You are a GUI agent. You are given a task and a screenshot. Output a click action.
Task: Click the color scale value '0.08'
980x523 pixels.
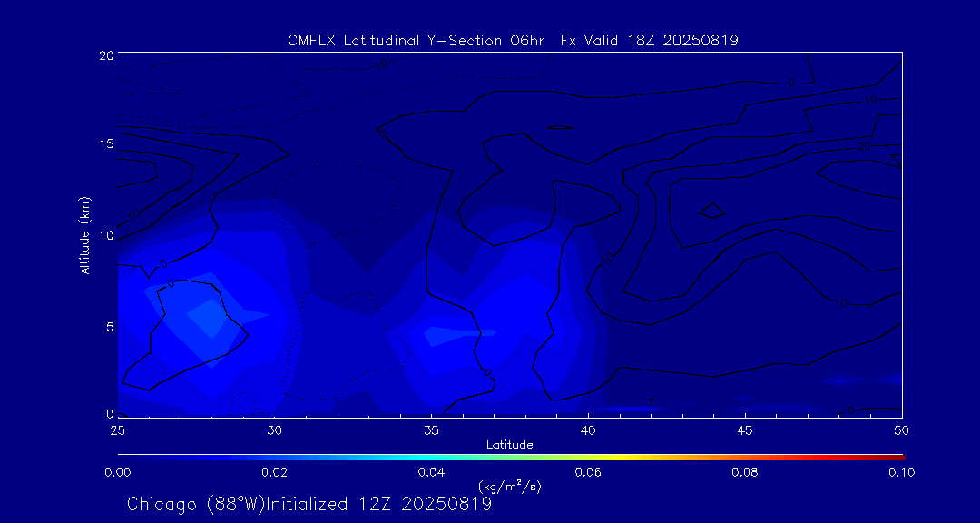click(746, 472)
